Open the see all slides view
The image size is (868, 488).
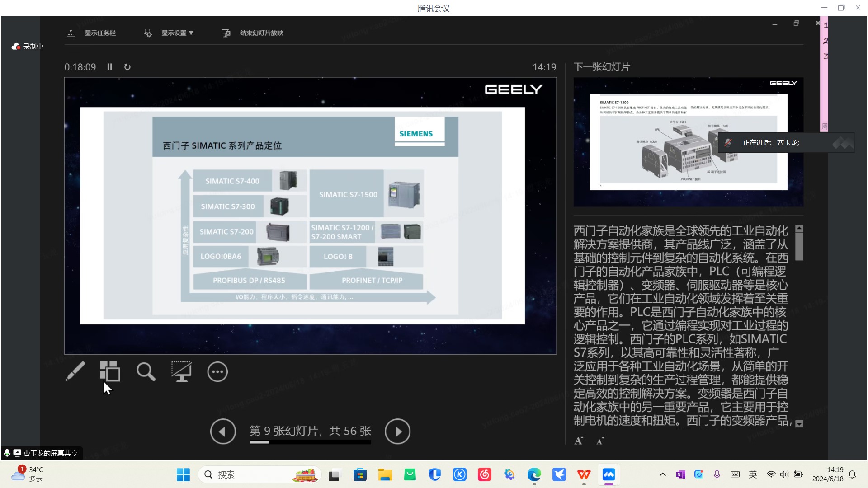pyautogui.click(x=110, y=371)
